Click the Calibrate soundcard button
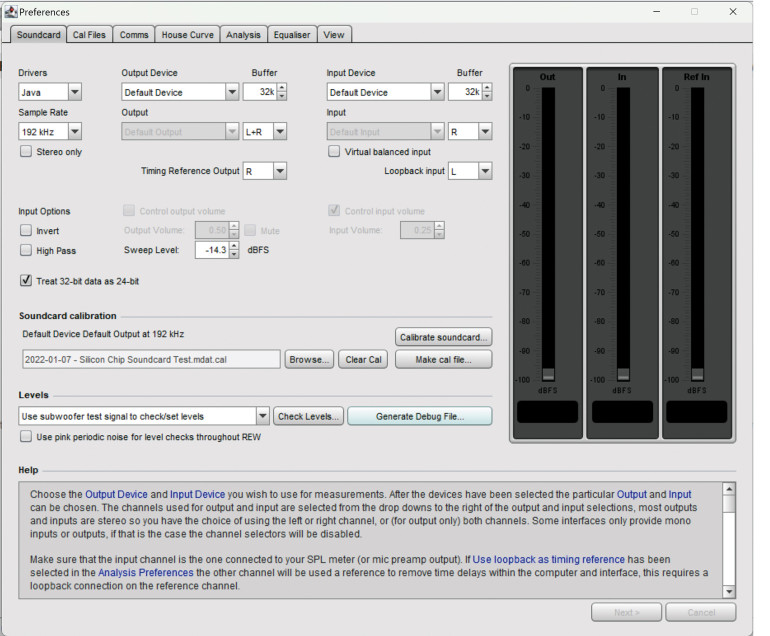This screenshot has width=770, height=636. click(443, 337)
